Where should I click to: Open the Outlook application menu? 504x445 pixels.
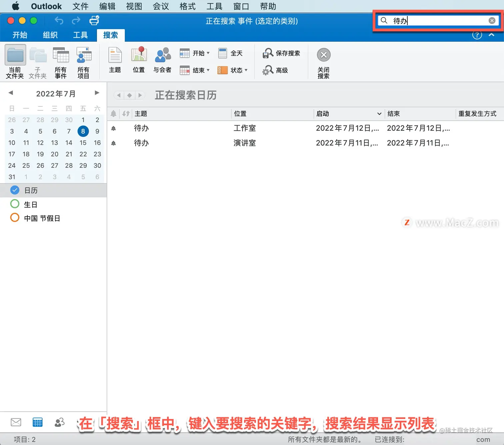coord(46,6)
